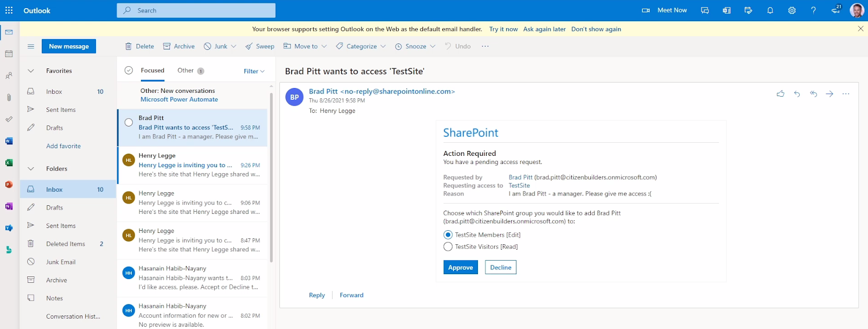868x329 pixels.
Task: Like this message with thumbs-up icon
Action: pos(781,94)
